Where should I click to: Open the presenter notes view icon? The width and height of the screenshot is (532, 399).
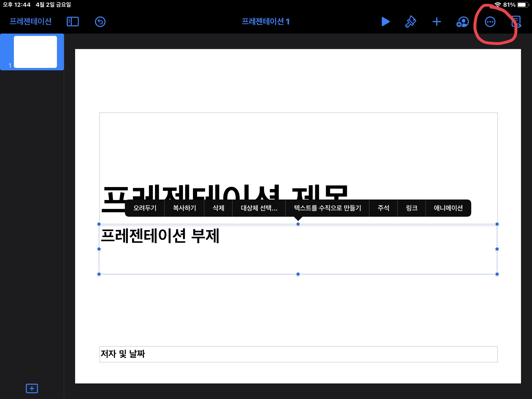pyautogui.click(x=516, y=22)
